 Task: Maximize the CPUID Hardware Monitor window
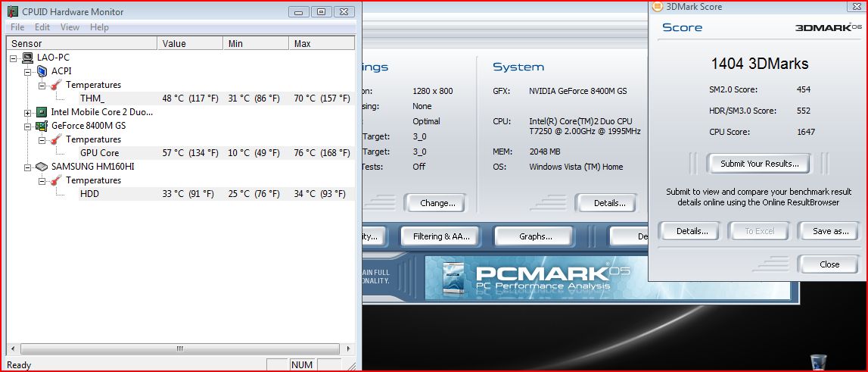[x=321, y=11]
